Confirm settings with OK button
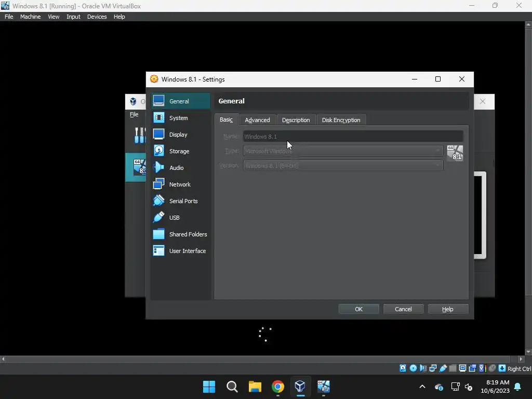Screen dimensions: 532x399 click(x=358, y=309)
